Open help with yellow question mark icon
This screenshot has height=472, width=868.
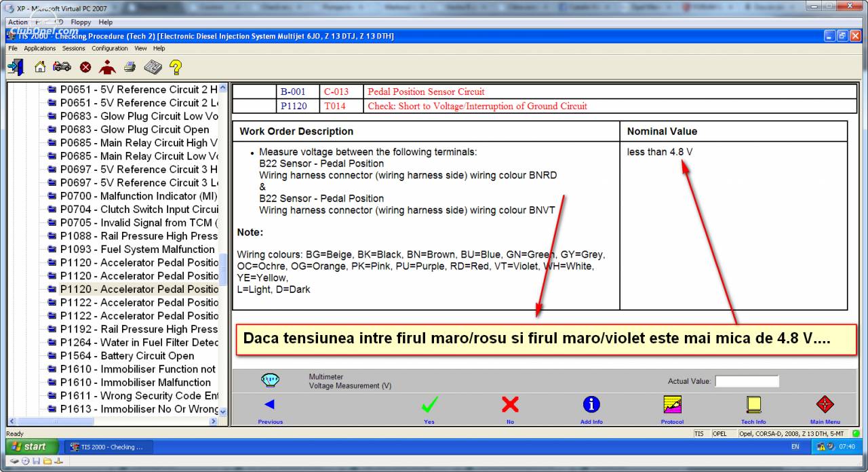[176, 66]
